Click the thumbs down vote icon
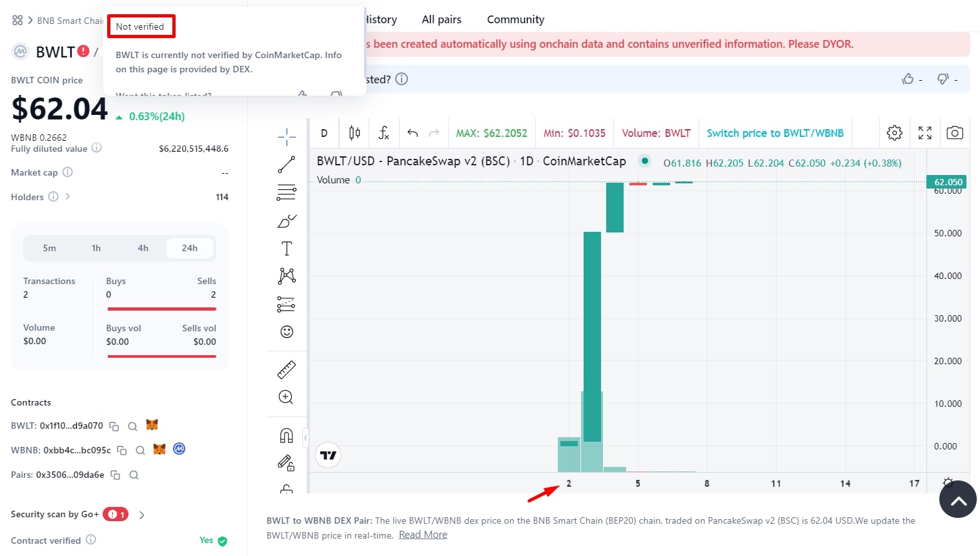Viewport: 980px width, 556px height. (x=943, y=79)
